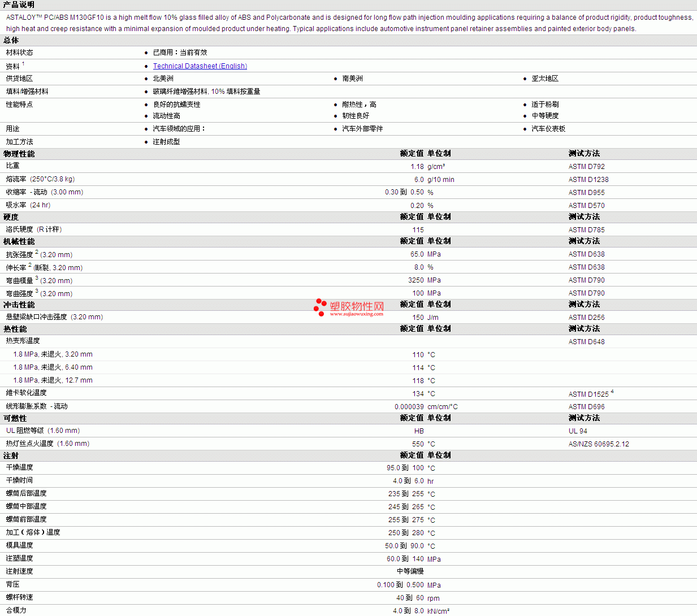Click the injection speed value "中等偏慢"
This screenshot has width=697, height=616.
click(x=410, y=571)
